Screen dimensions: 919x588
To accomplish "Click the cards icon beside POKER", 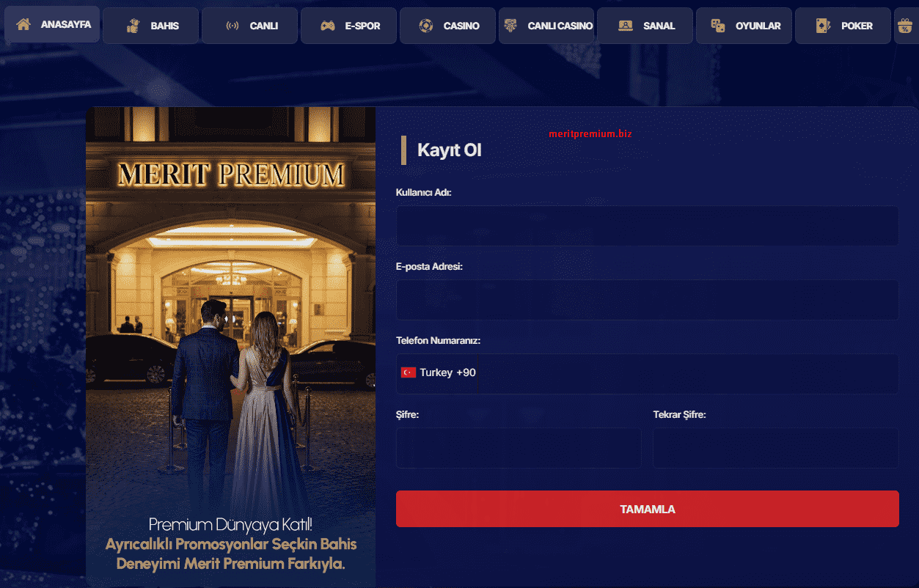I will pyautogui.click(x=823, y=26).
